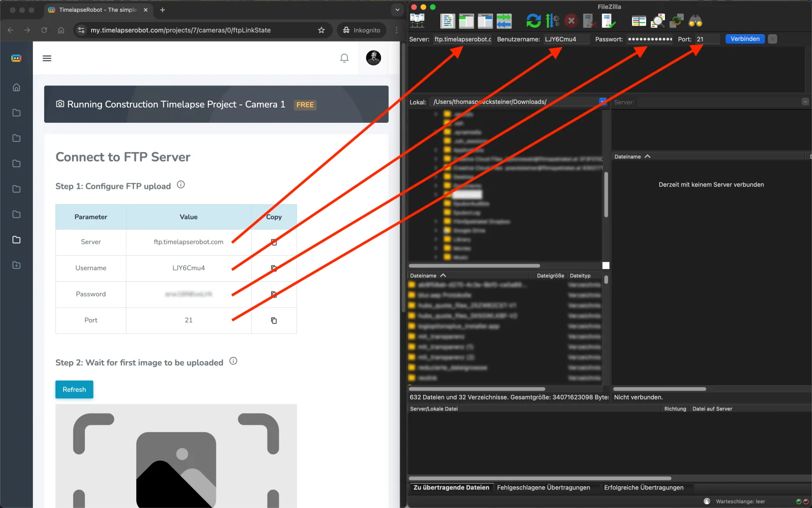Open browser home page icon
812x508 pixels.
tap(61, 30)
